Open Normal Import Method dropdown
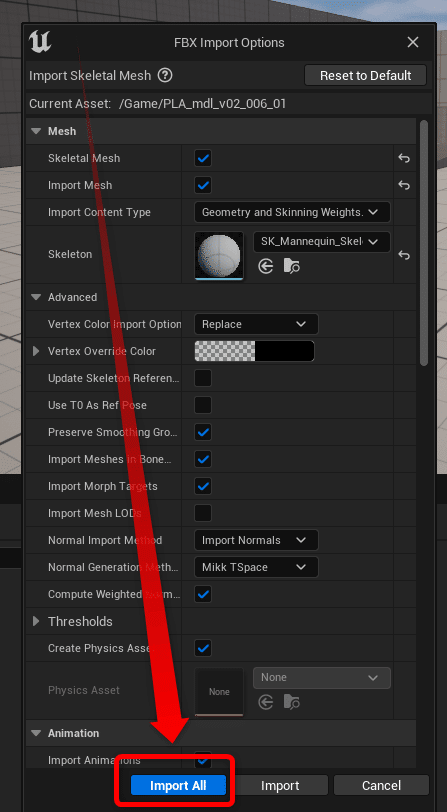Screen dimensions: 447x812 [x=256, y=540]
